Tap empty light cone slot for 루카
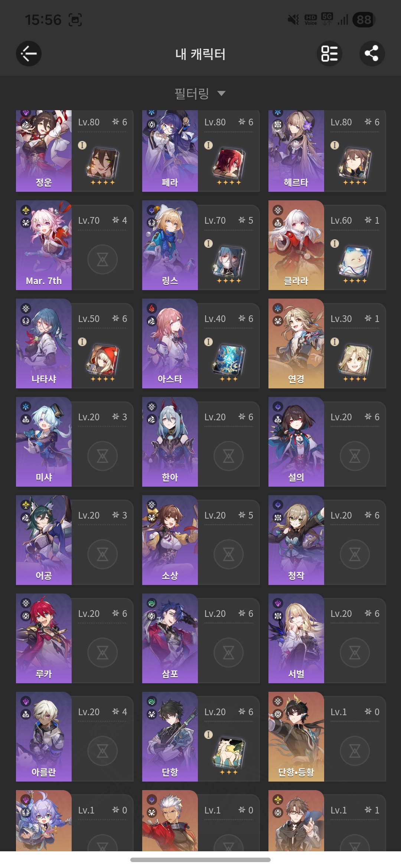 pos(102,652)
